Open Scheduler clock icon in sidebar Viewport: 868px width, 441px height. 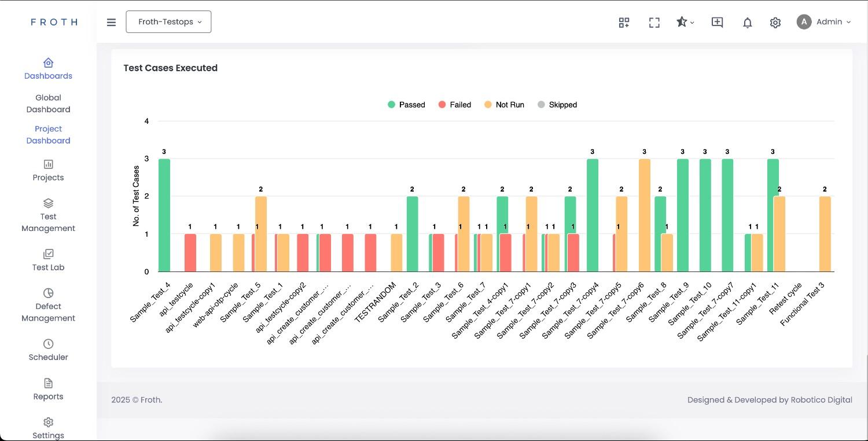coord(48,344)
